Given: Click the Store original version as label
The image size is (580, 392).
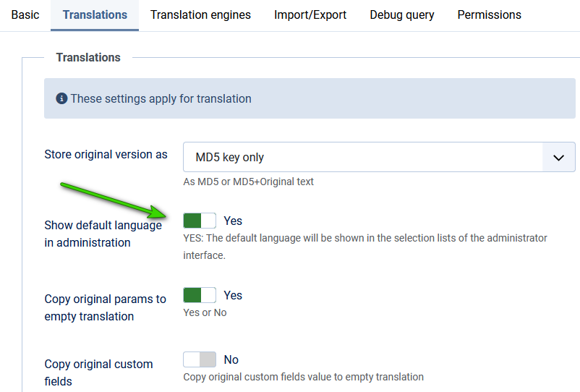Looking at the screenshot, I should 106,154.
